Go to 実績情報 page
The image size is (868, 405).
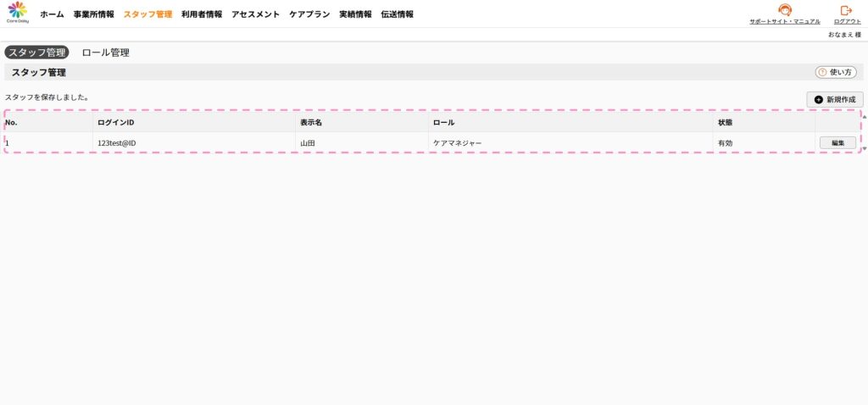(355, 14)
